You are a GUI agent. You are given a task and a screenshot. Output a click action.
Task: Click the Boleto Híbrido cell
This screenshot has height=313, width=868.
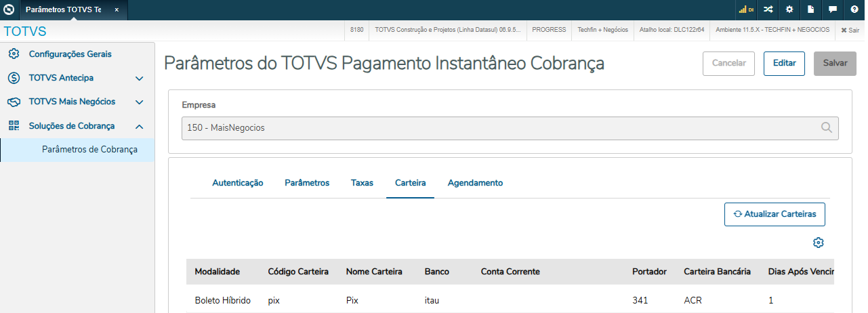pos(223,299)
